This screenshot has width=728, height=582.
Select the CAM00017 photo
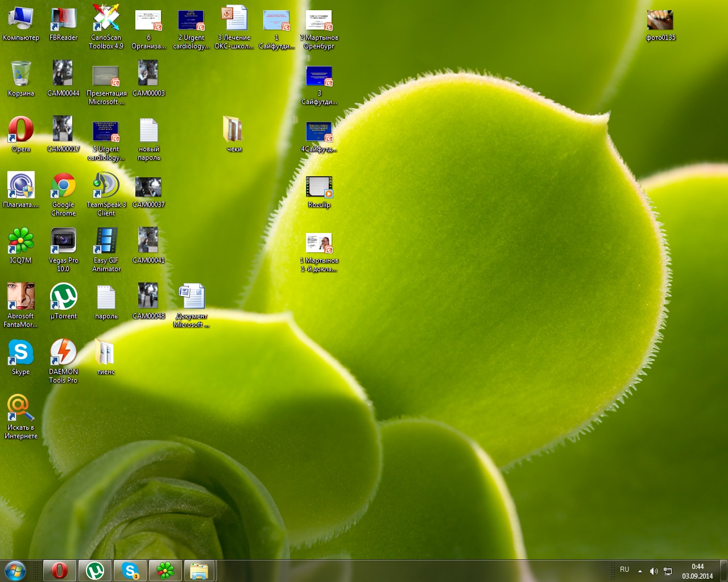click(63, 134)
